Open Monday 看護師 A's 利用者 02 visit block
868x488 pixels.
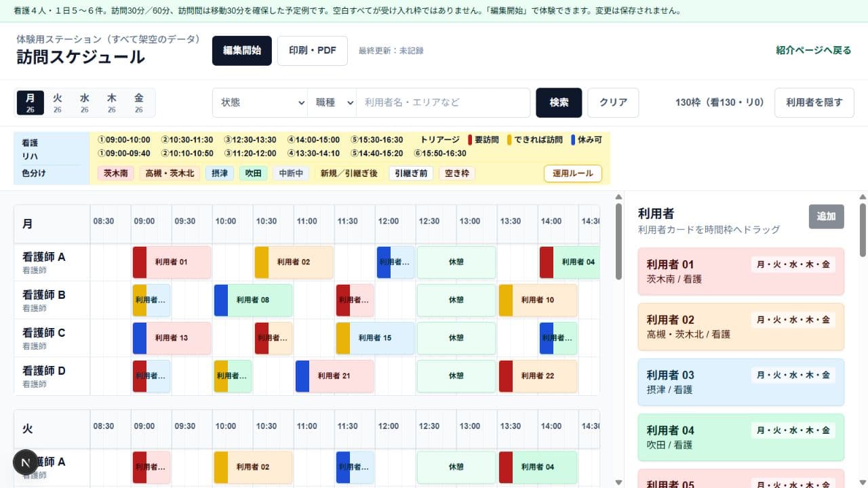point(294,262)
